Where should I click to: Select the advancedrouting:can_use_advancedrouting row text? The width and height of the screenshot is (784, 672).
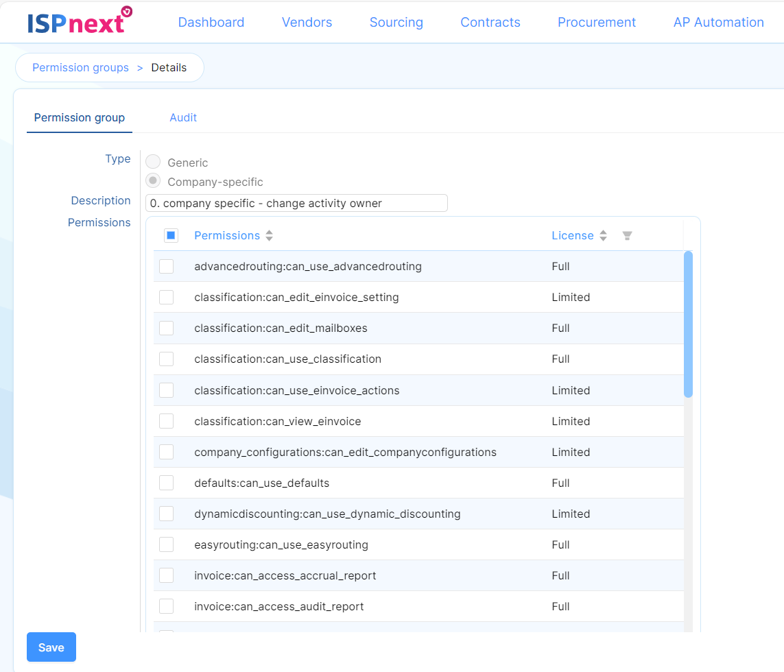click(308, 267)
